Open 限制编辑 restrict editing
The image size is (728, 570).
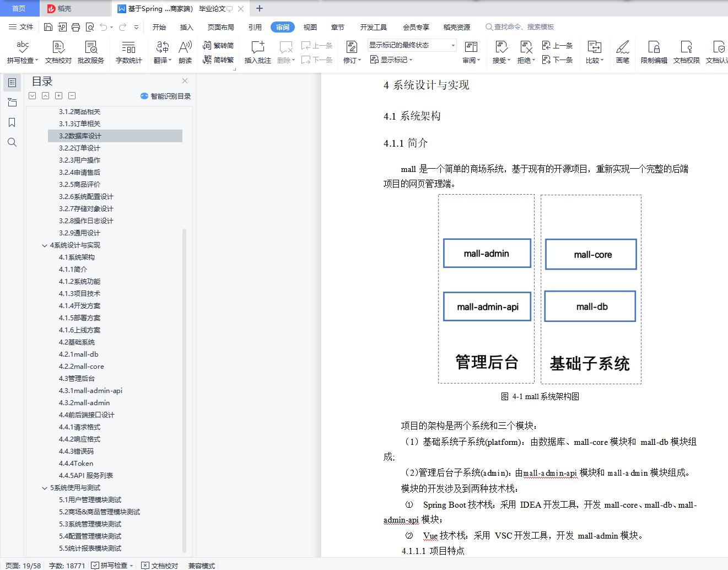tap(654, 52)
